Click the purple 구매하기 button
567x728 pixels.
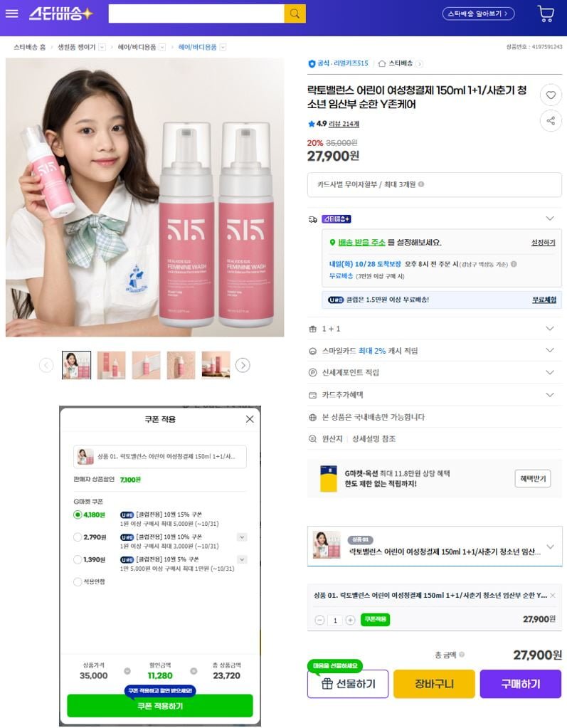click(521, 684)
